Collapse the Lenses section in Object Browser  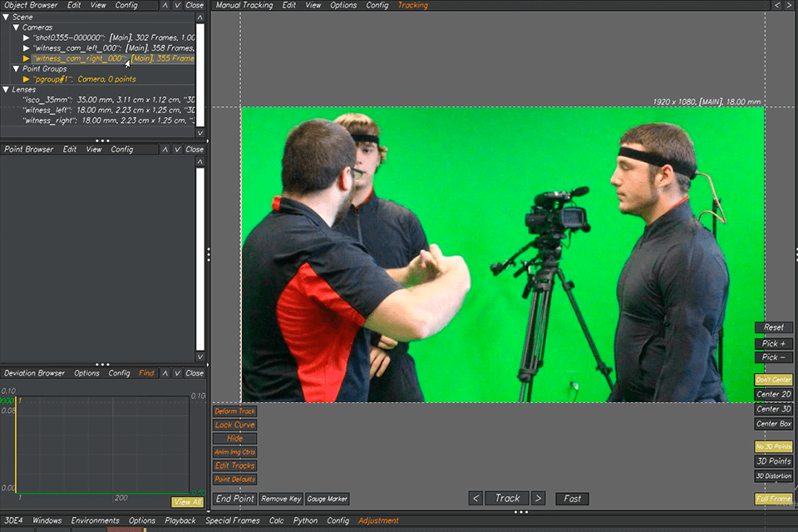pos(7,87)
